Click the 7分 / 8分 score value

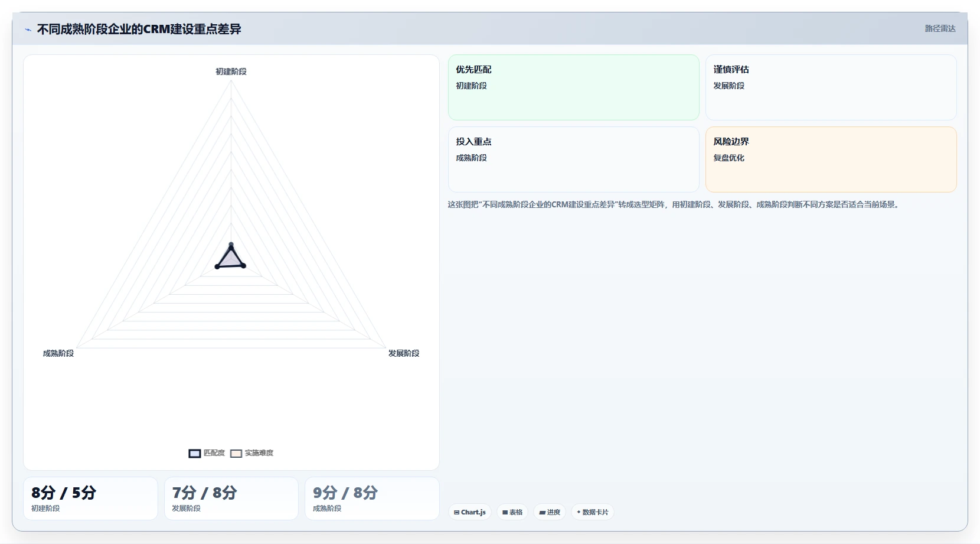click(x=204, y=493)
